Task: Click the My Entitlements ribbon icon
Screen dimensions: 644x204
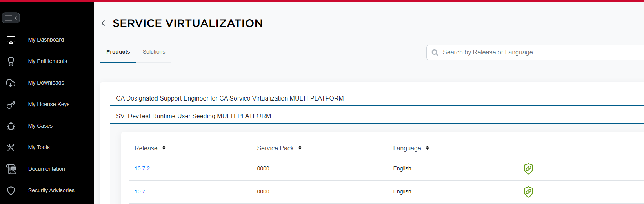Action: tap(11, 61)
